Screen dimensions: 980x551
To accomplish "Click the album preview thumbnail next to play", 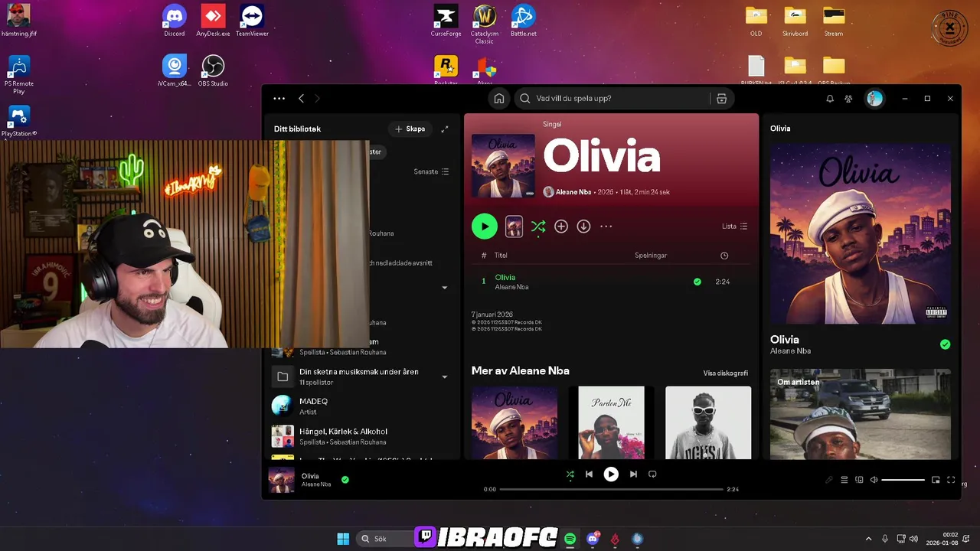I will [x=514, y=227].
